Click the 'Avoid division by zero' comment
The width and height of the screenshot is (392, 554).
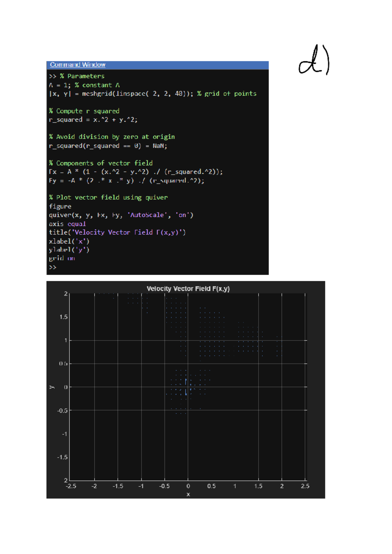coord(112,137)
